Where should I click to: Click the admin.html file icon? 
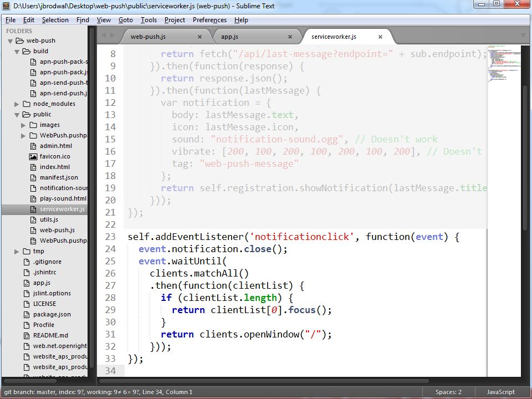click(33, 146)
